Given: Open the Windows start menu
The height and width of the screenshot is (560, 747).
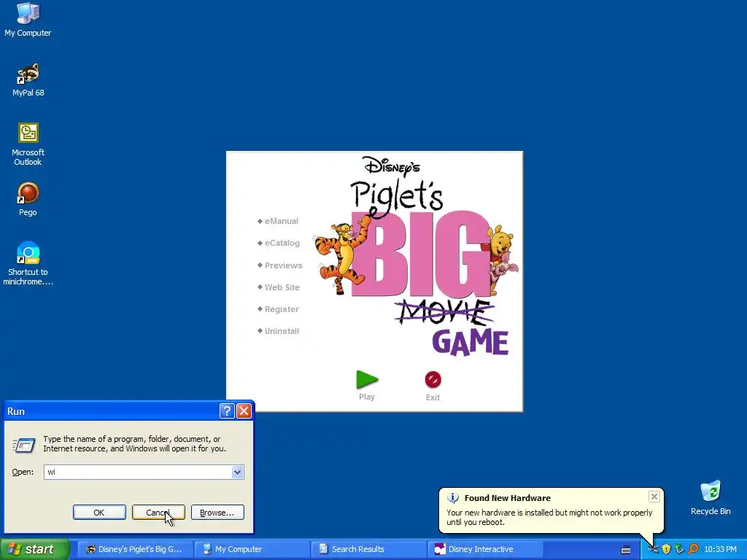Looking at the screenshot, I should click(x=34, y=549).
